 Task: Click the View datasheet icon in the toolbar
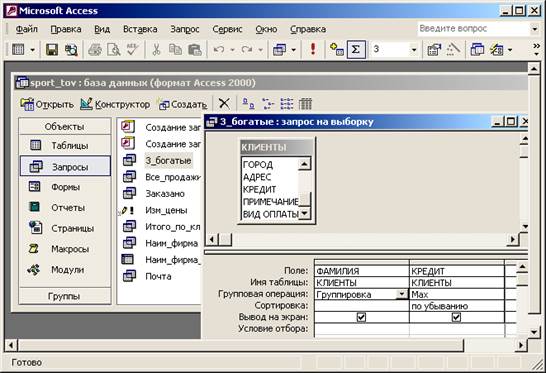click(x=18, y=50)
